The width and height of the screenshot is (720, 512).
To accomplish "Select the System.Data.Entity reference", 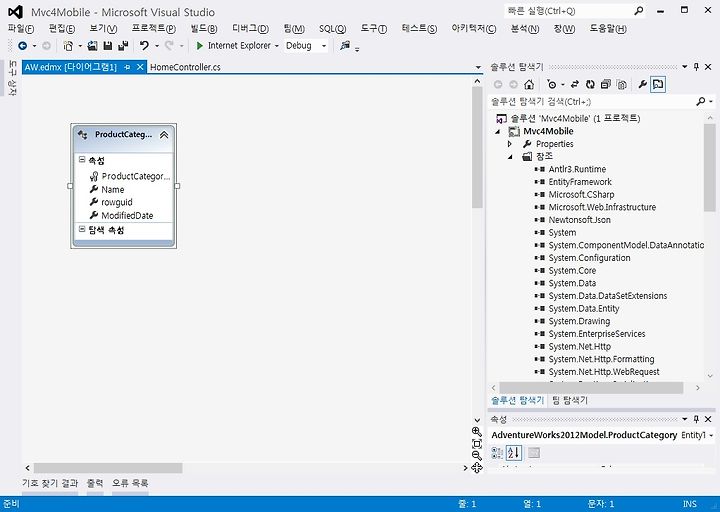I will 583,309.
